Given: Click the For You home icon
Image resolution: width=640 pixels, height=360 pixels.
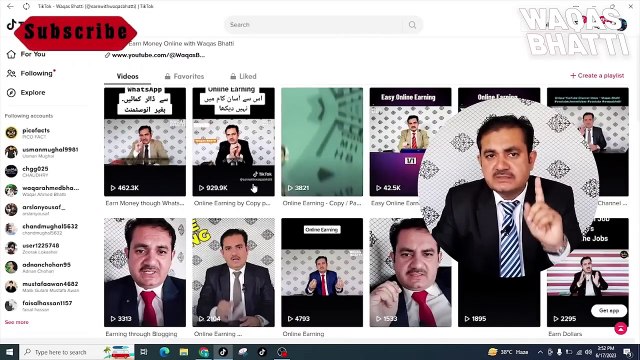Looking at the screenshot, I should pos(11,54).
